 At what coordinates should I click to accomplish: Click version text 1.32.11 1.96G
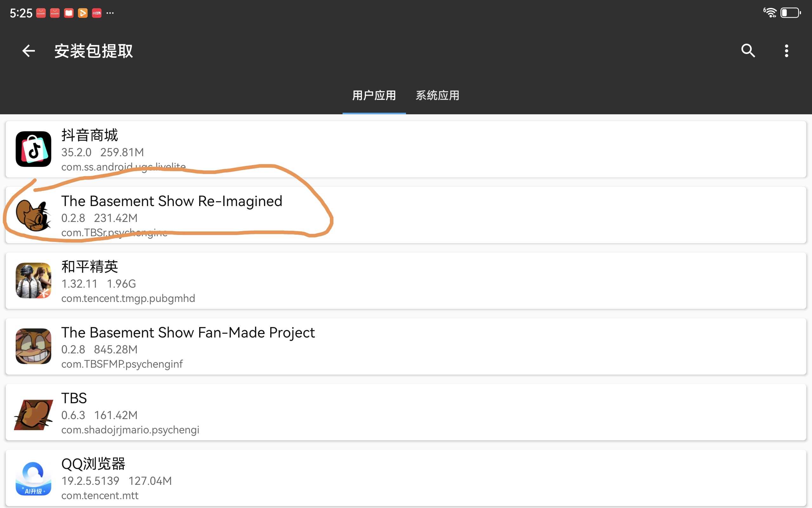click(98, 284)
